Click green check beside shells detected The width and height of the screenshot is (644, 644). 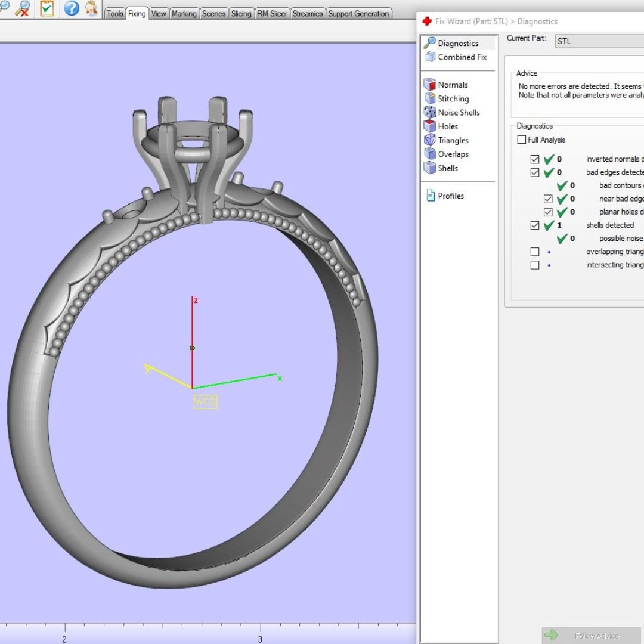tap(549, 225)
